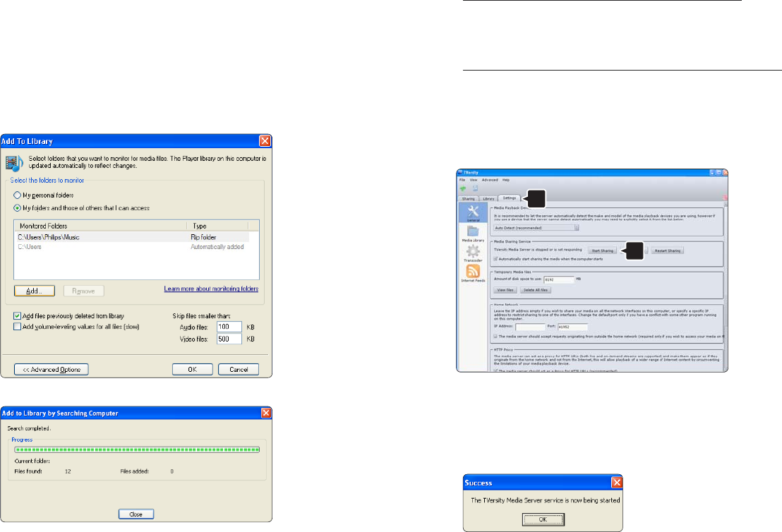
Task: Toggle 'Add files previously deleted from library'
Action: (18, 315)
